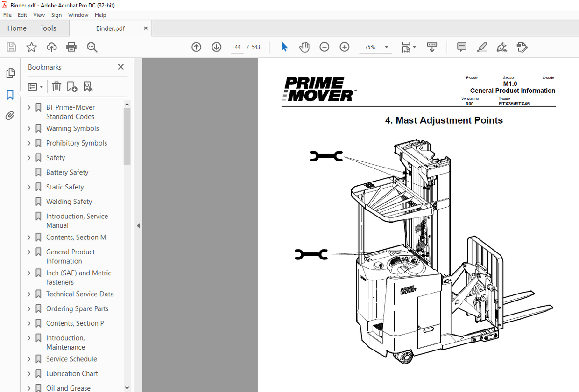The image size is (579, 392).
Task: Select the Highlighter tool
Action: click(x=481, y=47)
